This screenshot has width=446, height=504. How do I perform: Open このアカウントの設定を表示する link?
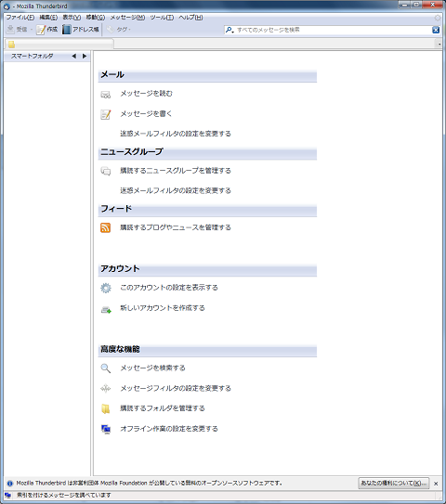pos(169,288)
